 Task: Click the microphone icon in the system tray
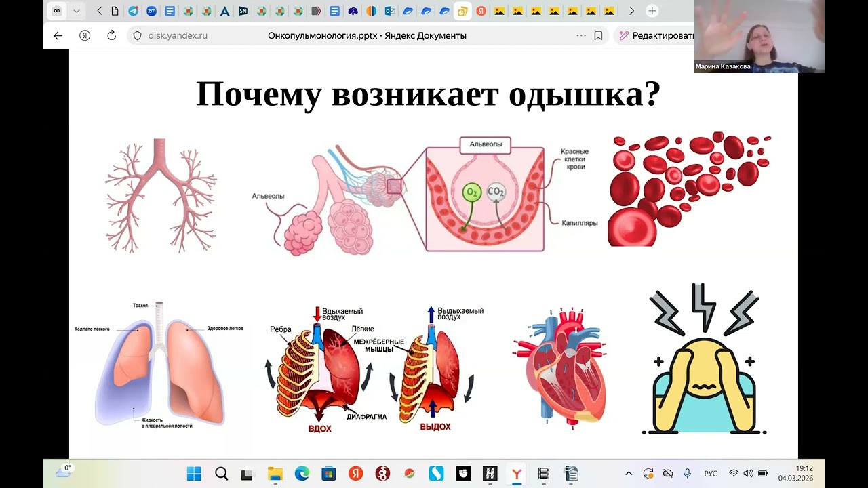pos(687,473)
